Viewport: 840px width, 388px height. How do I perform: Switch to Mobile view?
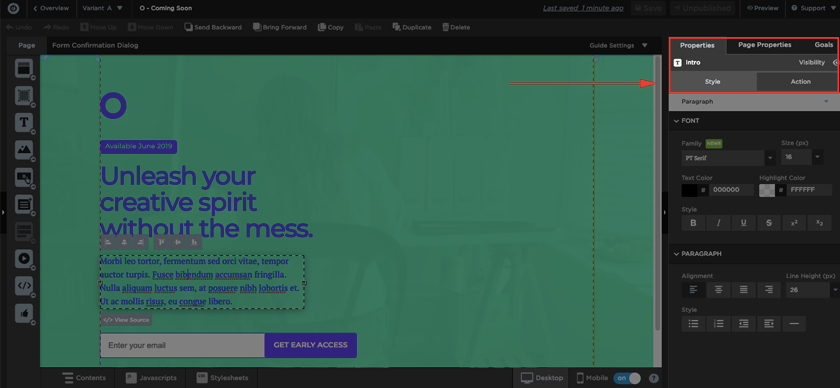tap(591, 378)
